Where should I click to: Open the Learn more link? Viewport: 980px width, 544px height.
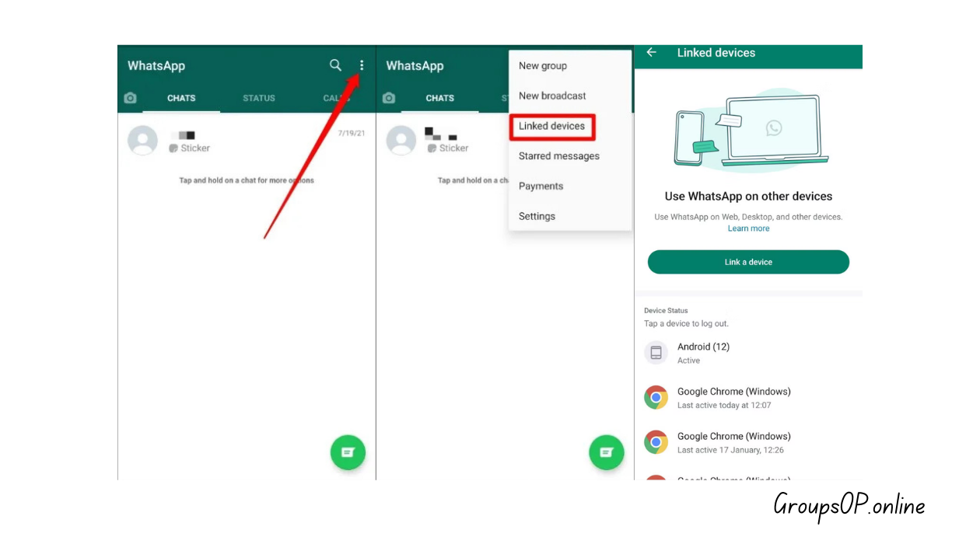[x=747, y=228]
